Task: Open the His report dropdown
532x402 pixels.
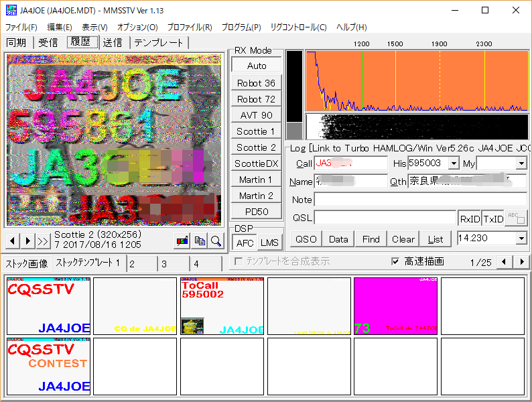Action: (x=454, y=163)
